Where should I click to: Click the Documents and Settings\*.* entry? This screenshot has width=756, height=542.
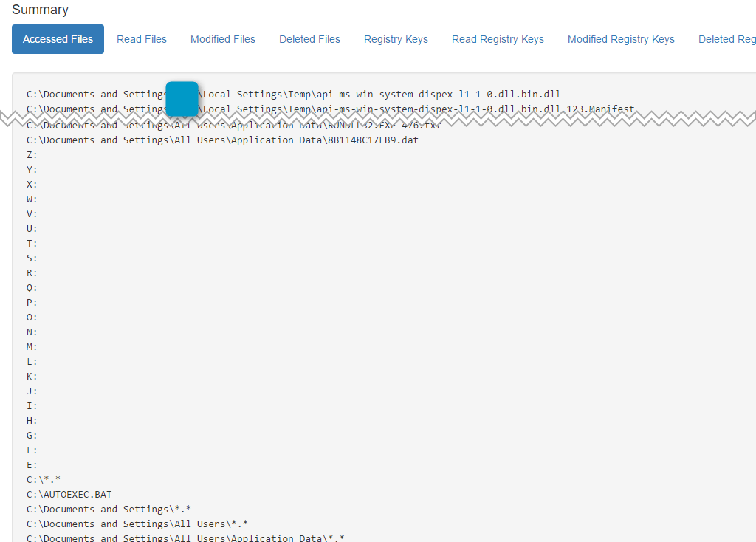(109, 509)
